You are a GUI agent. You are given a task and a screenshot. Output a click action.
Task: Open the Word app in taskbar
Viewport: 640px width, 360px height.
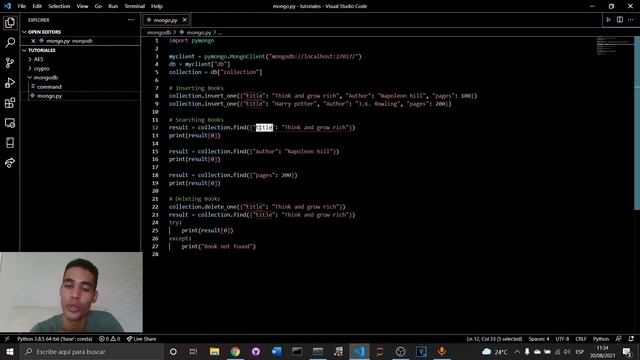277,351
